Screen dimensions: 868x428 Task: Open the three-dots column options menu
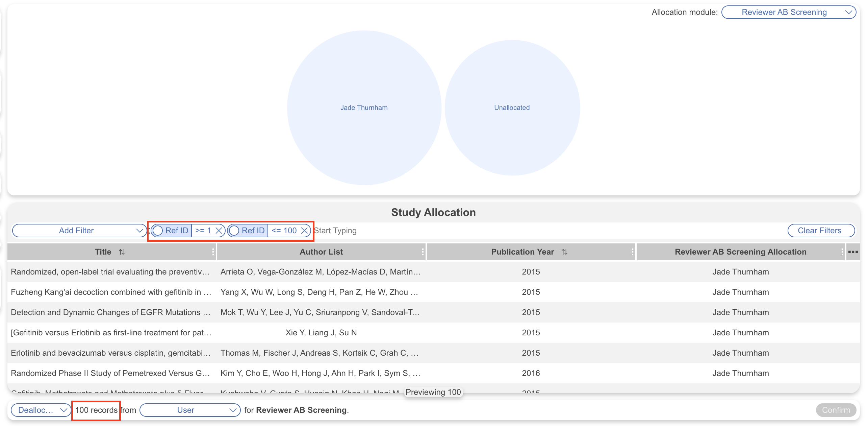coord(853,252)
